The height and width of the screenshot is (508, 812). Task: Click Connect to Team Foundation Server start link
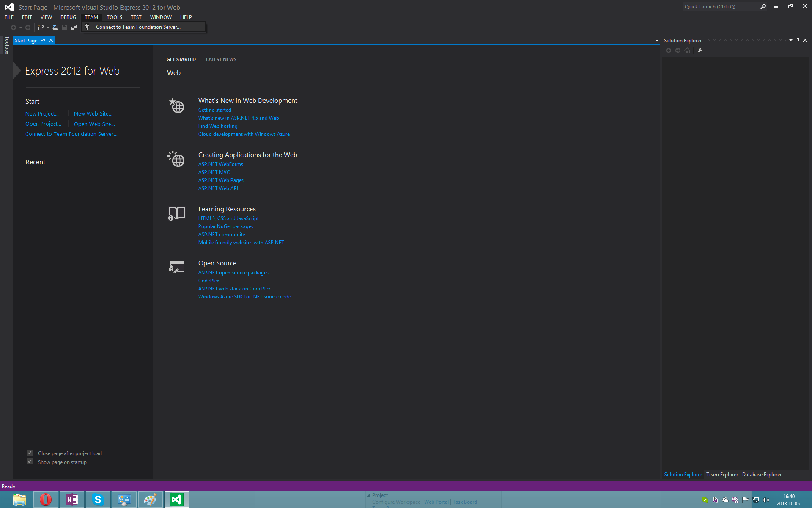71,134
